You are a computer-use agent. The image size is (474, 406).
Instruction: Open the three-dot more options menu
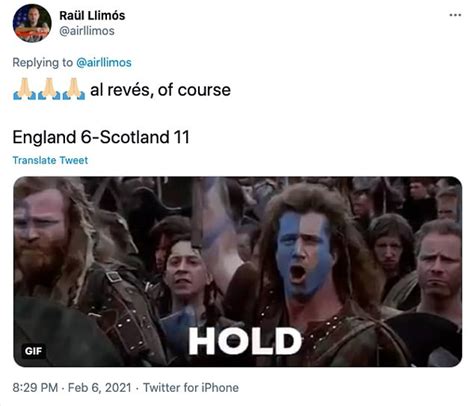pyautogui.click(x=455, y=15)
